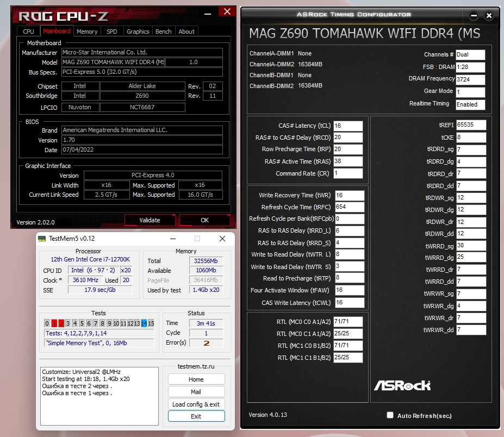Viewport: 504px width, 437px height.
Task: Open the Memory tab in CPU-Z
Action: point(87,32)
